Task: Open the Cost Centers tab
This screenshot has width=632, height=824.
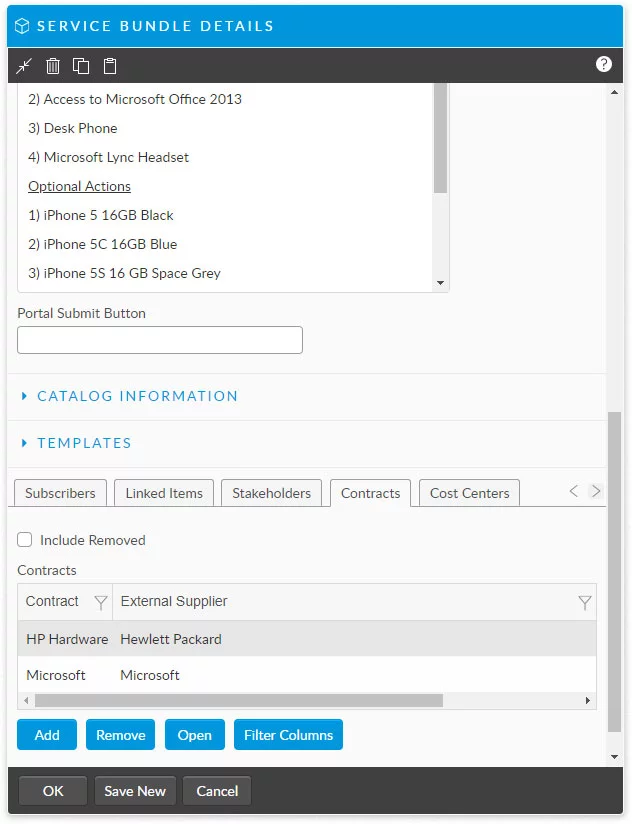Action: click(x=469, y=493)
